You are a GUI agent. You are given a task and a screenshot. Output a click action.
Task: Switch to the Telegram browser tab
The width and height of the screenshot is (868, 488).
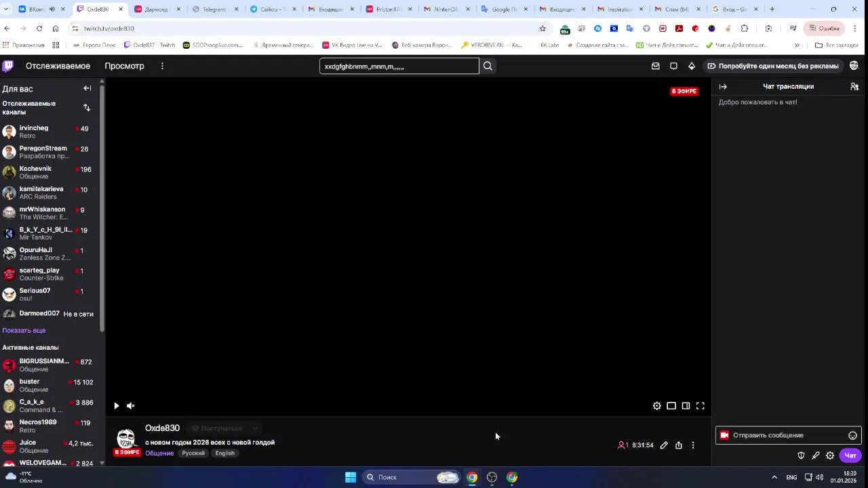point(214,9)
